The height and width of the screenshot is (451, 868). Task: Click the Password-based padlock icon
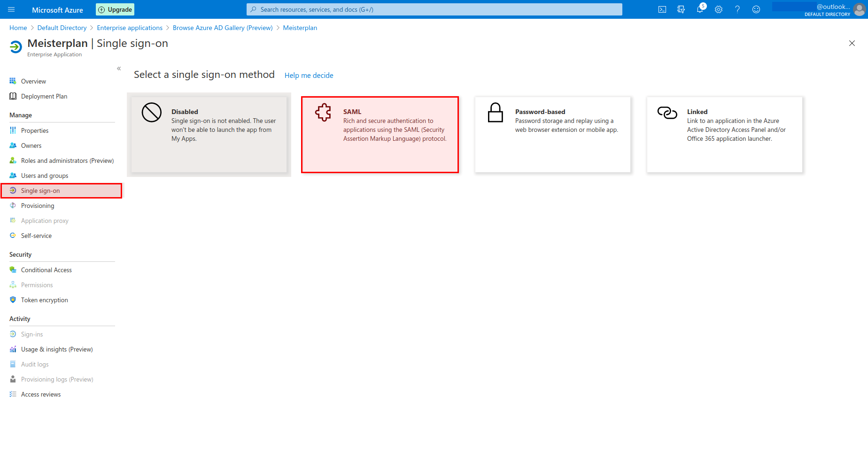coord(496,113)
